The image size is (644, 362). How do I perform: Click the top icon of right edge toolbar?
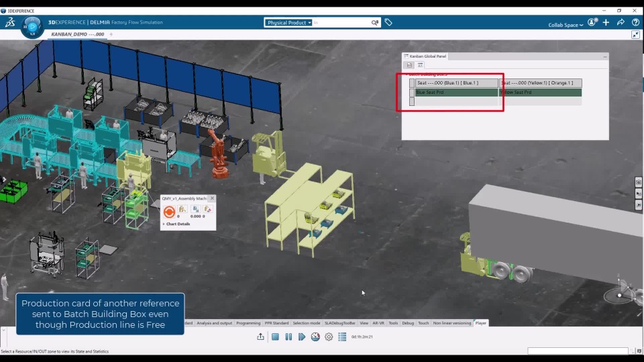pyautogui.click(x=639, y=182)
